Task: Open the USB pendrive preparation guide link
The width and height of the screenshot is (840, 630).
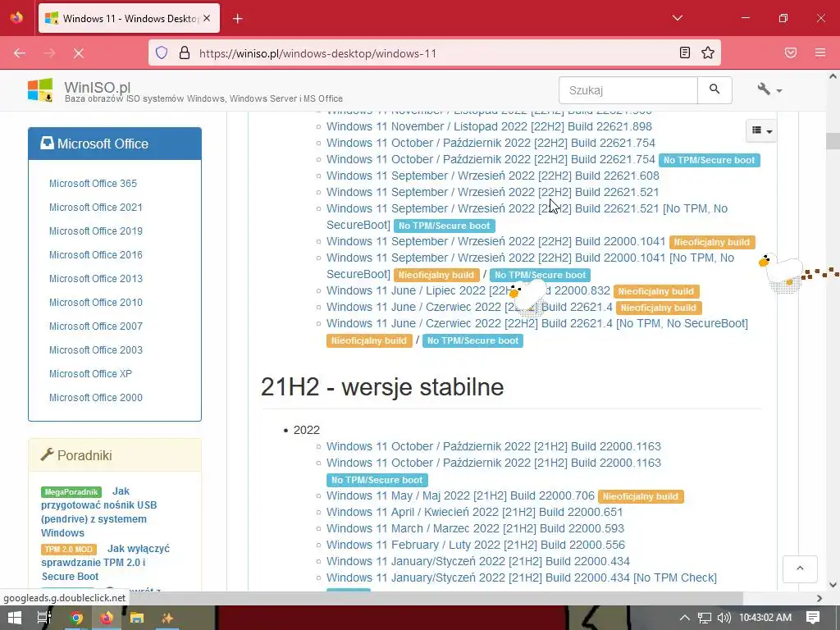Action: (99, 512)
